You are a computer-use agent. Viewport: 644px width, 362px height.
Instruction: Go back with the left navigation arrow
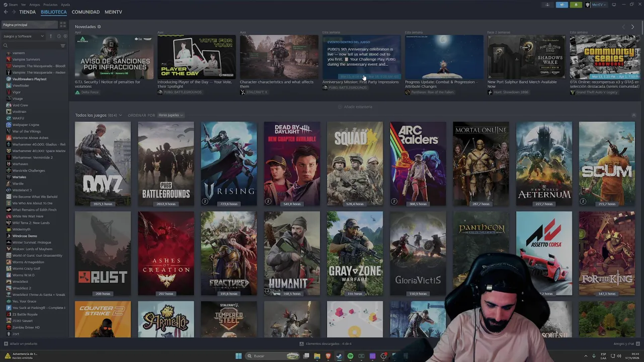point(6,12)
